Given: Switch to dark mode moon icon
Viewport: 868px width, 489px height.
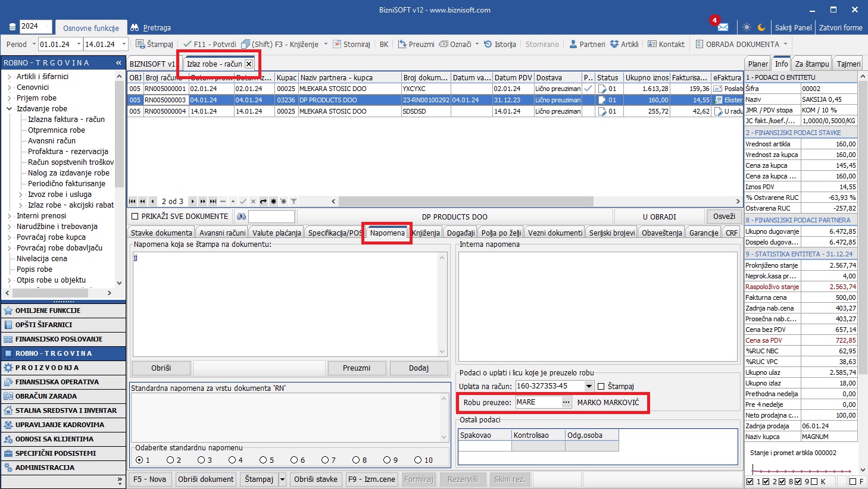Looking at the screenshot, I should (x=761, y=27).
